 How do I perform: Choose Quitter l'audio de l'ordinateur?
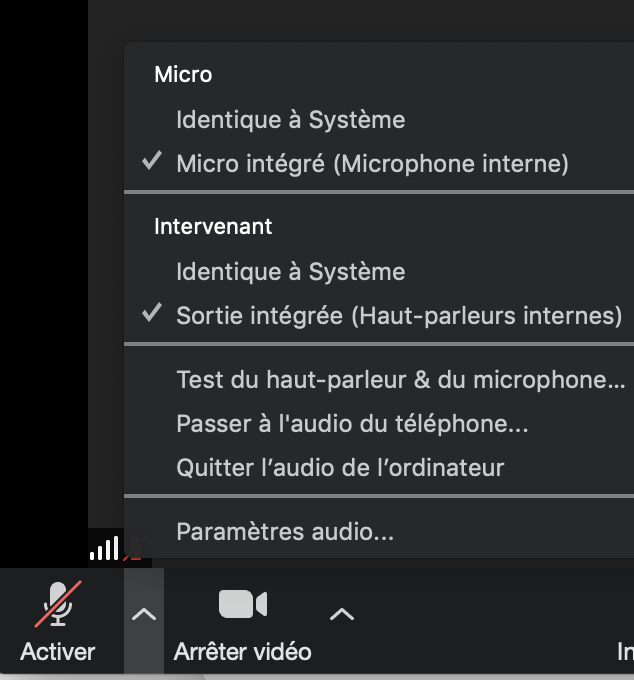click(x=340, y=467)
